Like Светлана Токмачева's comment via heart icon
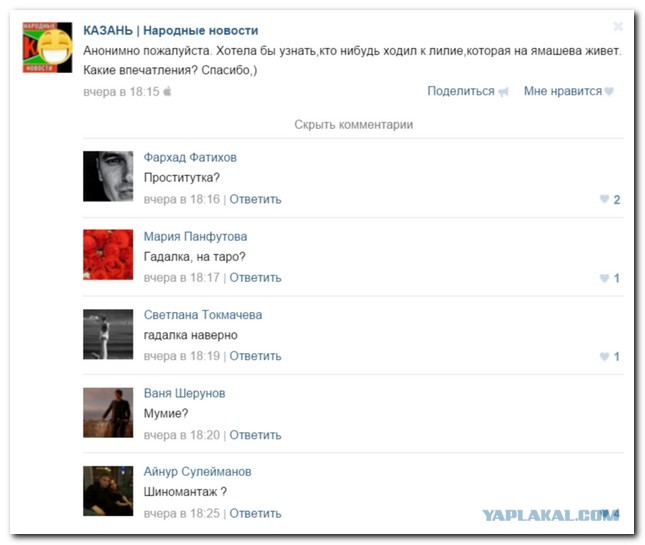645x545 pixels. [604, 357]
